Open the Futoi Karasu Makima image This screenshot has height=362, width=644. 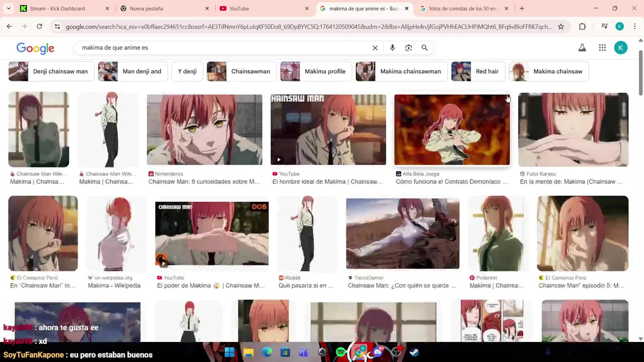pyautogui.click(x=573, y=130)
